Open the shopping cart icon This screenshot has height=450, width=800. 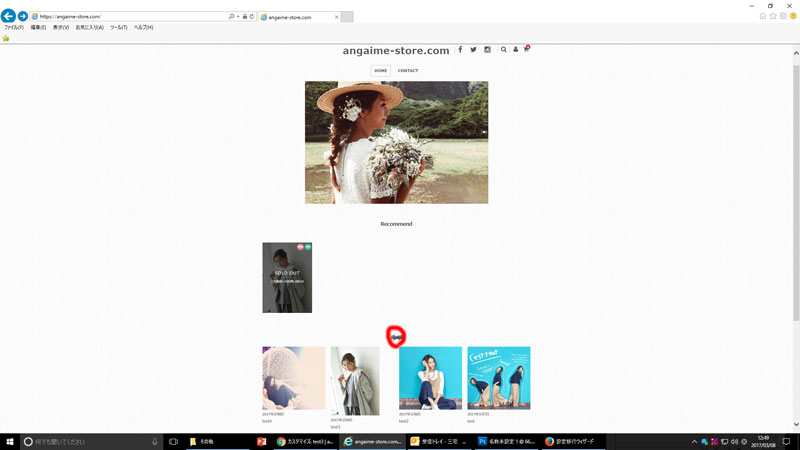[x=527, y=49]
